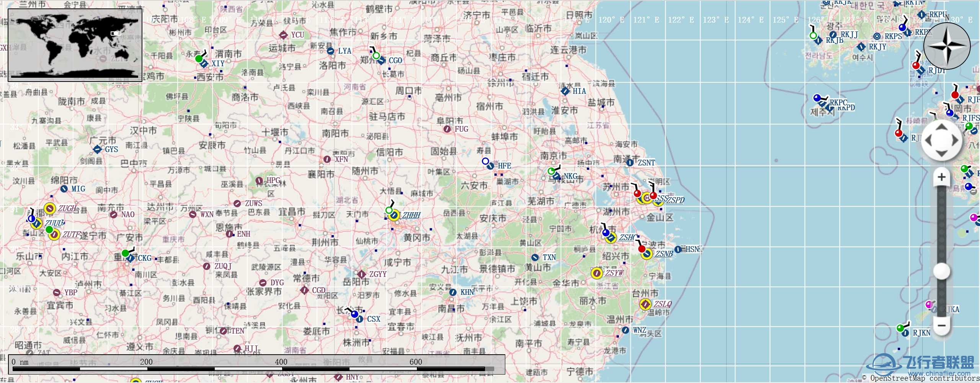Click the ENH airport marker icon
This screenshot has width=980, height=383.
[230, 234]
